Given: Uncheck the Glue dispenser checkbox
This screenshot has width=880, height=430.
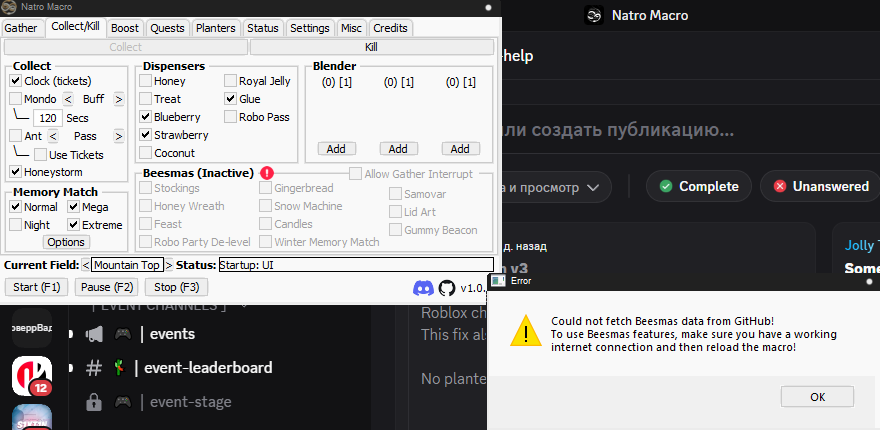Looking at the screenshot, I should coord(231,99).
